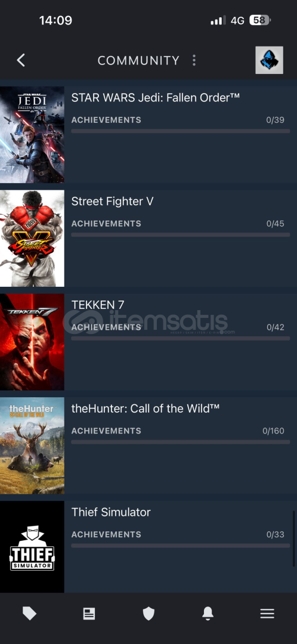Open the blue hooded profile avatar
Image resolution: width=297 pixels, height=644 pixels.
[x=269, y=60]
